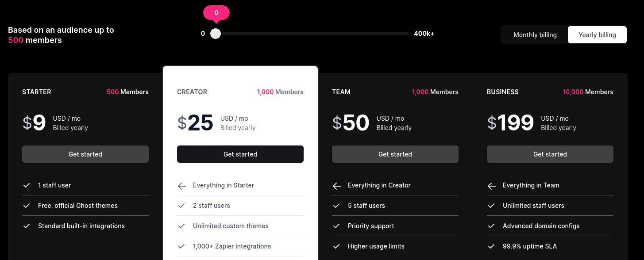Click the checkmark beside 1,000+ Zapier integrations
This screenshot has width=644, height=260.
181,246
